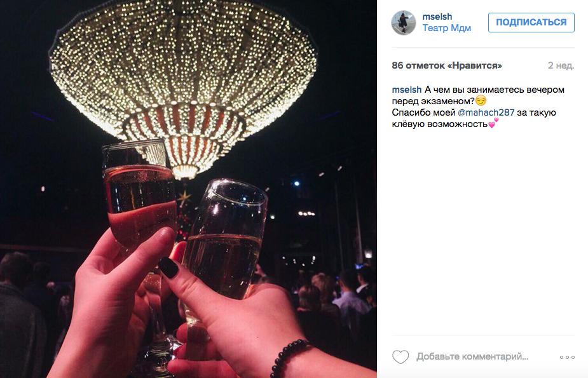
Task: Click the 2 нед. timestamp
Action: (x=561, y=65)
